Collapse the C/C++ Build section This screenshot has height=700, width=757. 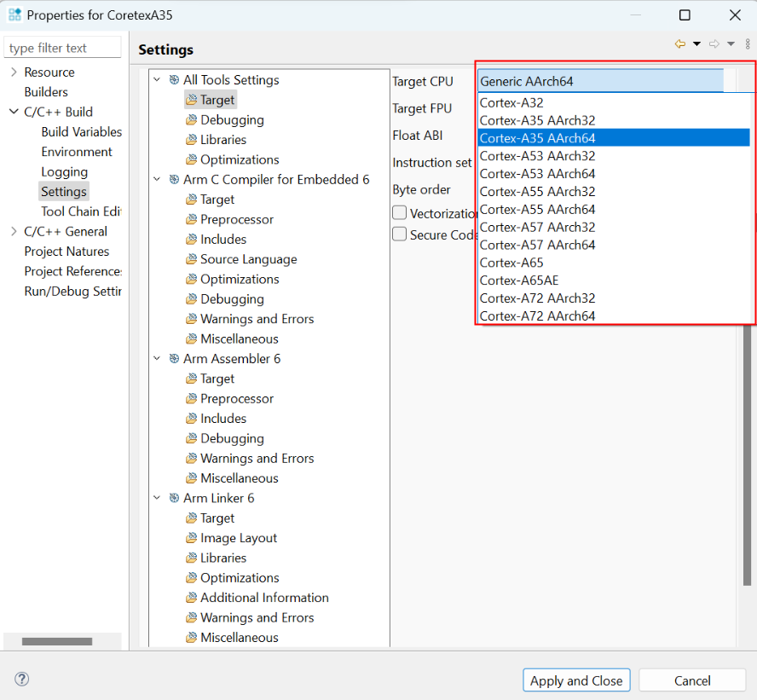pyautogui.click(x=14, y=112)
